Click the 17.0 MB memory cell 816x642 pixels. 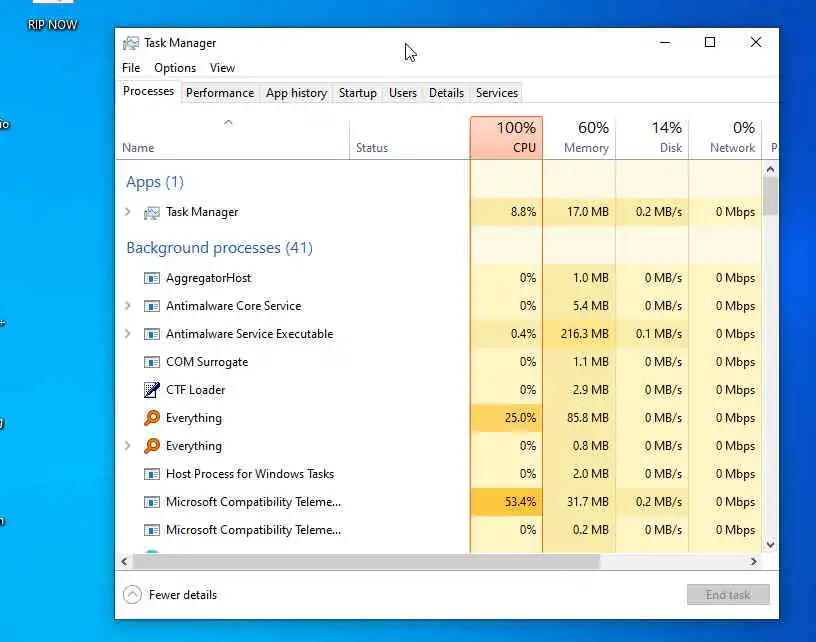[579, 212]
